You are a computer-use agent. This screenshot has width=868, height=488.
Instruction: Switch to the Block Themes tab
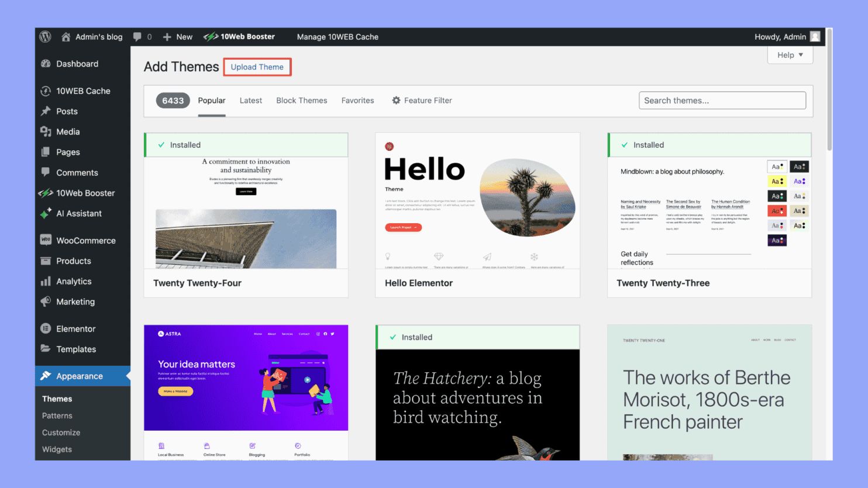[302, 101]
